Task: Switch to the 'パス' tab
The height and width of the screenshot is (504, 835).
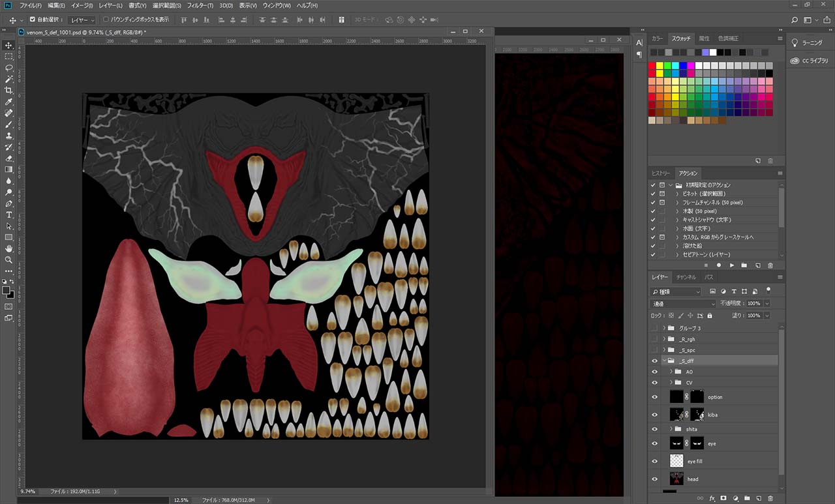Action: 708,277
